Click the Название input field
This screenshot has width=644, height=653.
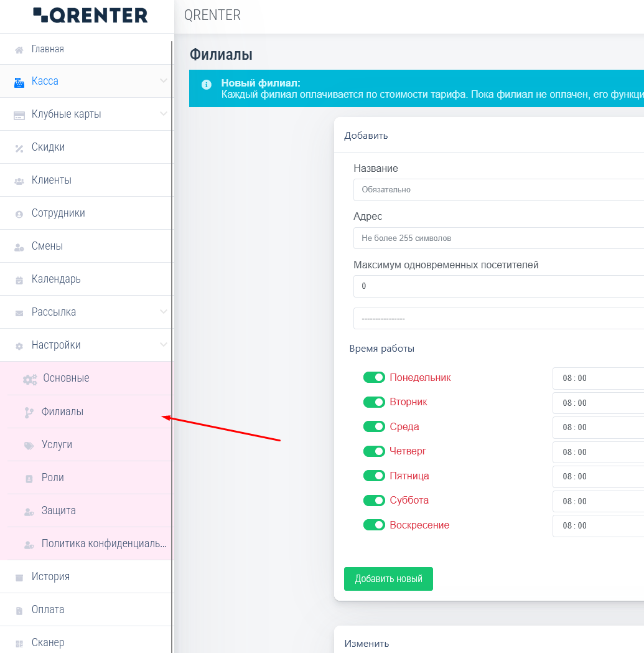[498, 190]
